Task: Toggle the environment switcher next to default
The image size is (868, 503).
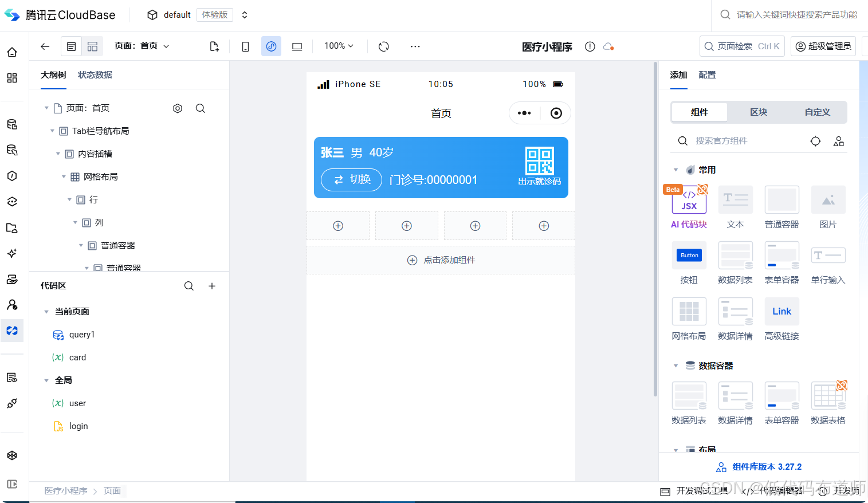Action: click(245, 14)
